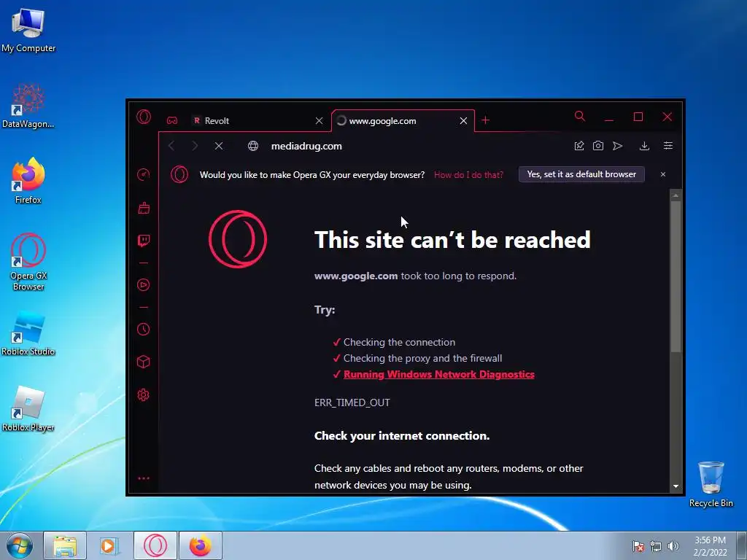Viewport: 747px width, 560px height.
Task: Open sidebar setup three-dots menu
Action: point(144,478)
